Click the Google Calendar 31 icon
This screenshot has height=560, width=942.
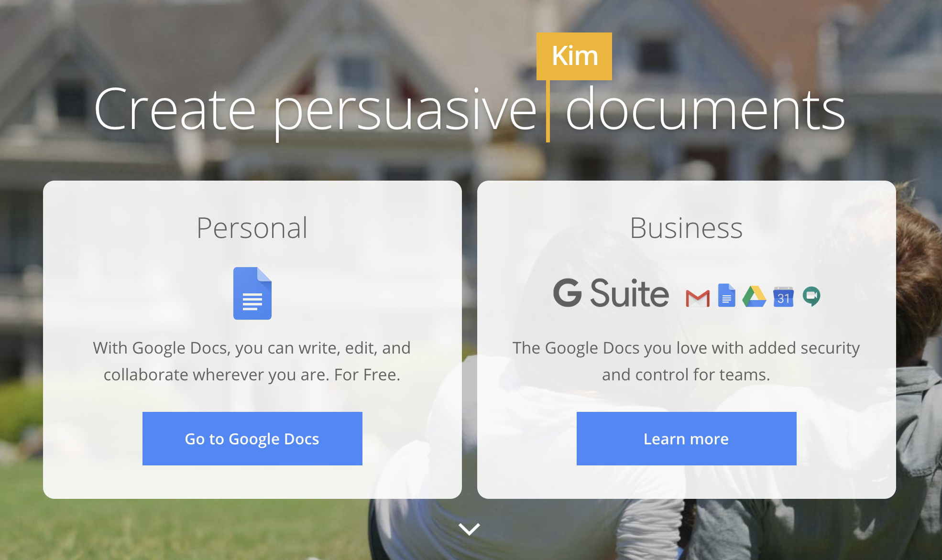click(783, 297)
